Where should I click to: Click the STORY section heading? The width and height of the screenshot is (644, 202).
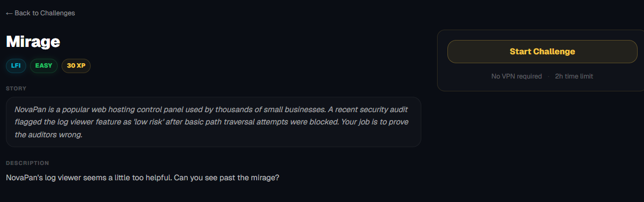[x=16, y=89]
